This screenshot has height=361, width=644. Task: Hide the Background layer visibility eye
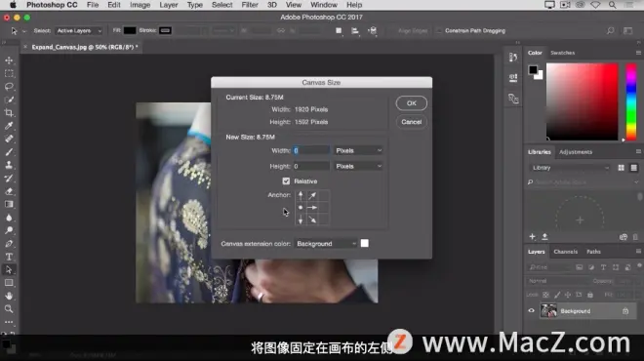[x=531, y=311]
